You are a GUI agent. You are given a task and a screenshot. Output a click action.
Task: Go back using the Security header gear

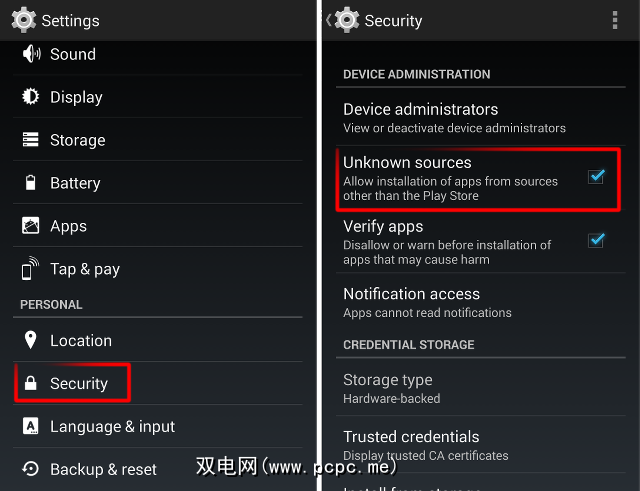pyautogui.click(x=346, y=20)
